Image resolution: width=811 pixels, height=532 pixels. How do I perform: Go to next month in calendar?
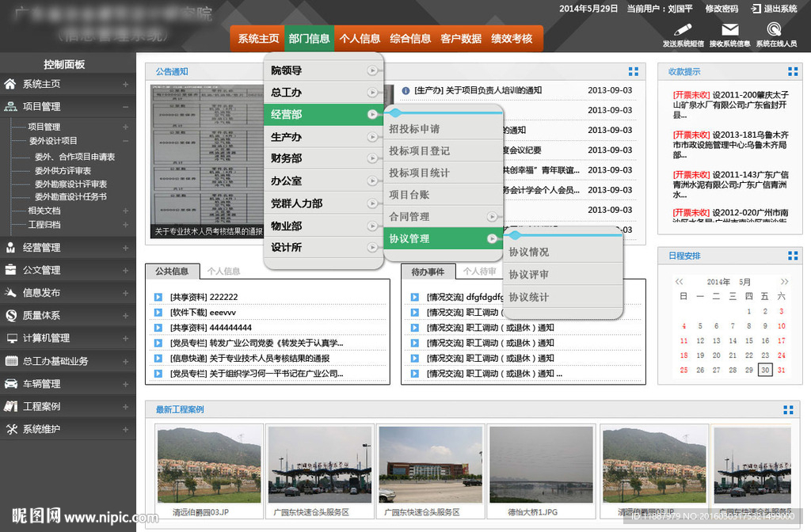click(x=784, y=282)
